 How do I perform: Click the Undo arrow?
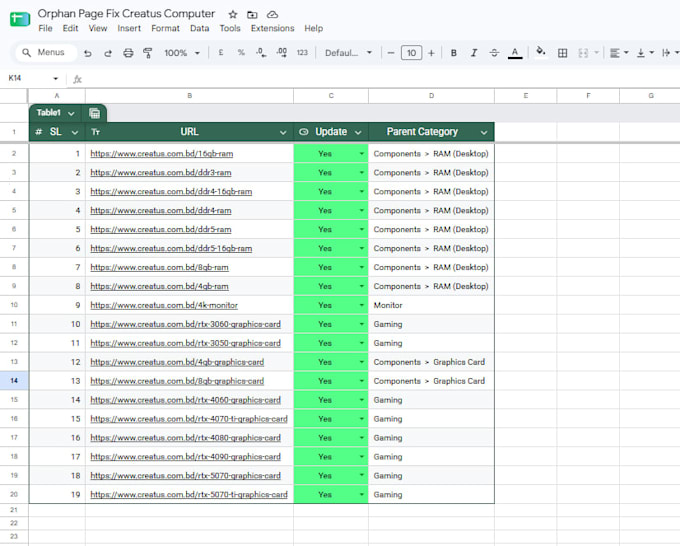pos(88,53)
